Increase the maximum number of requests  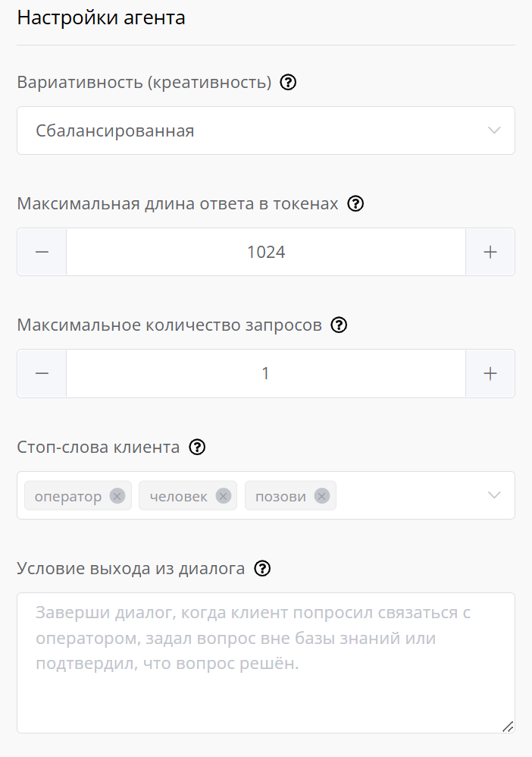[x=490, y=374]
